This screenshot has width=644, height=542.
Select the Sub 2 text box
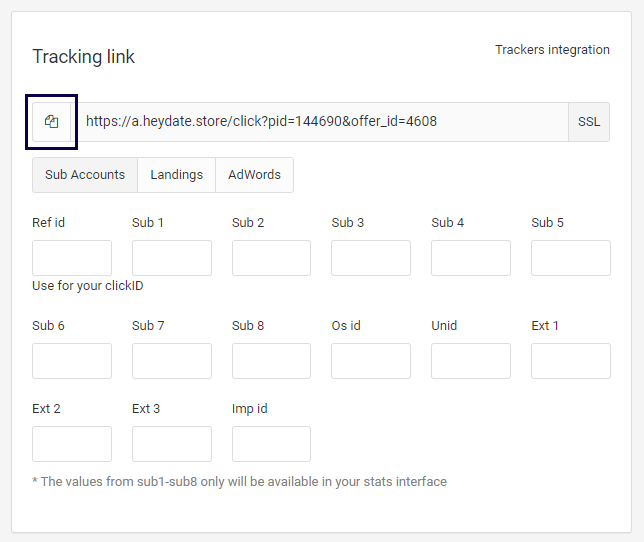coord(271,258)
